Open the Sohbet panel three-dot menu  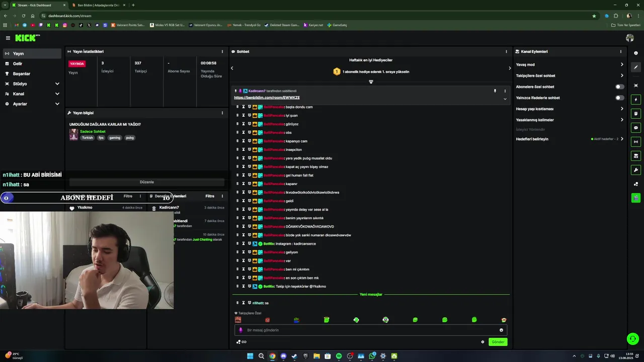[506, 51]
